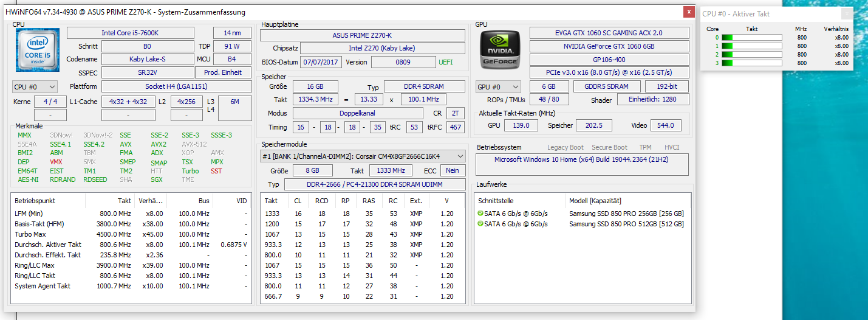Screen dimensions: 868x320
Task: Click the AVX2 feature flag
Action: click(x=159, y=144)
